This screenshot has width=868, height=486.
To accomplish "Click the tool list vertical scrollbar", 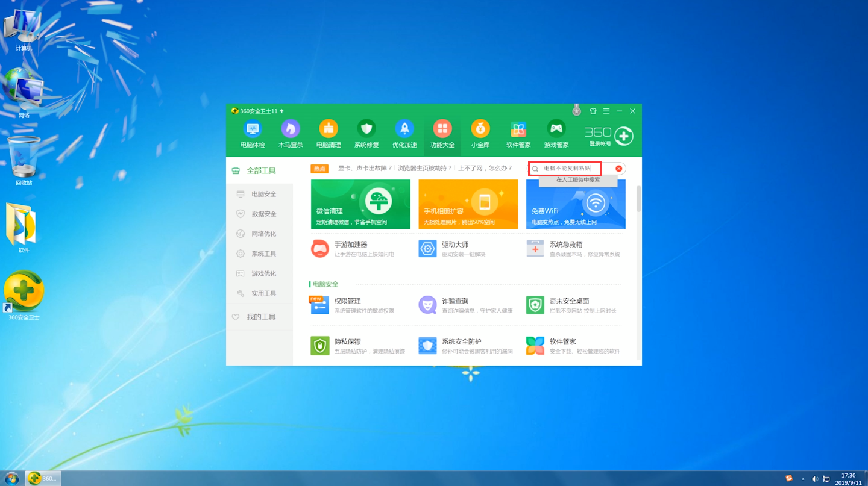I will click(x=638, y=199).
